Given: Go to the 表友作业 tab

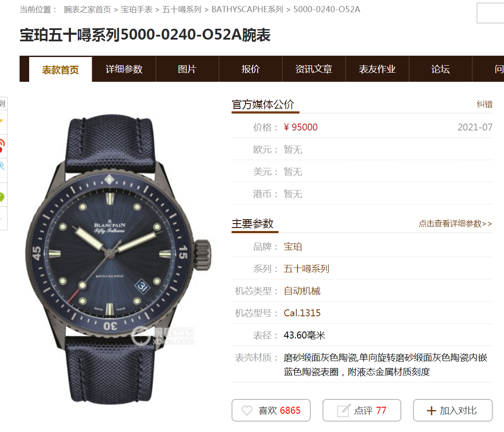Looking at the screenshot, I should [377, 69].
